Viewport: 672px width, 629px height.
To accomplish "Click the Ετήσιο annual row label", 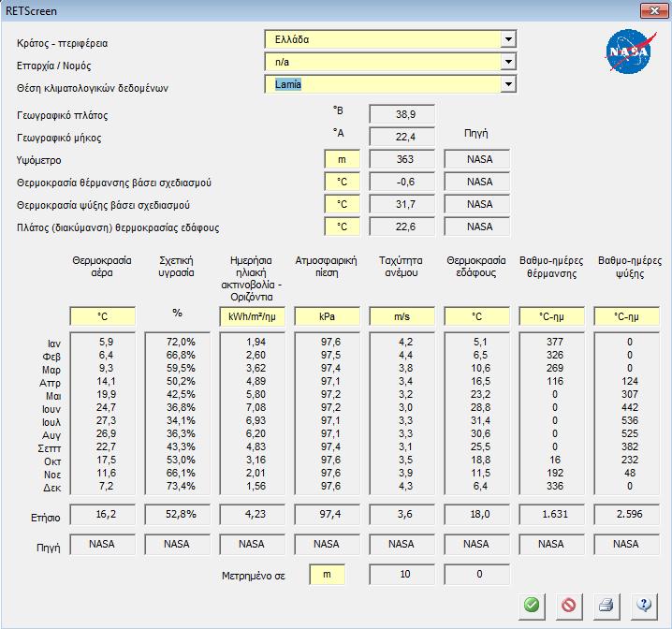I will (x=45, y=518).
